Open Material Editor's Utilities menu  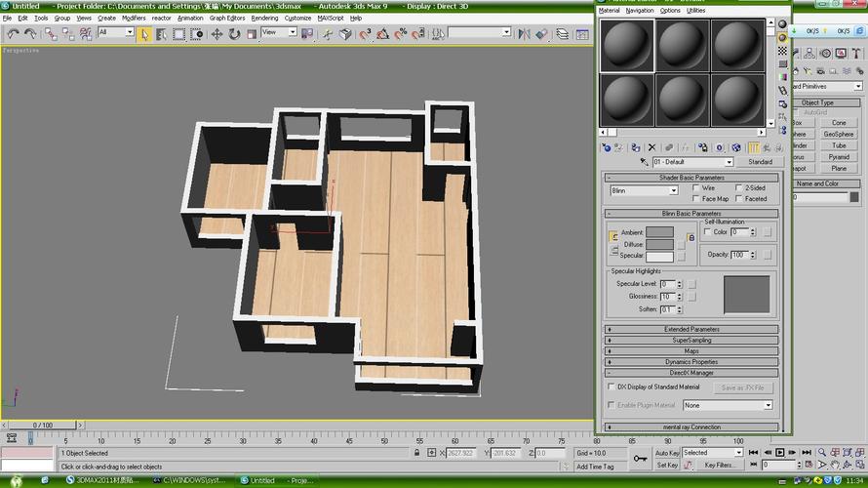click(696, 11)
